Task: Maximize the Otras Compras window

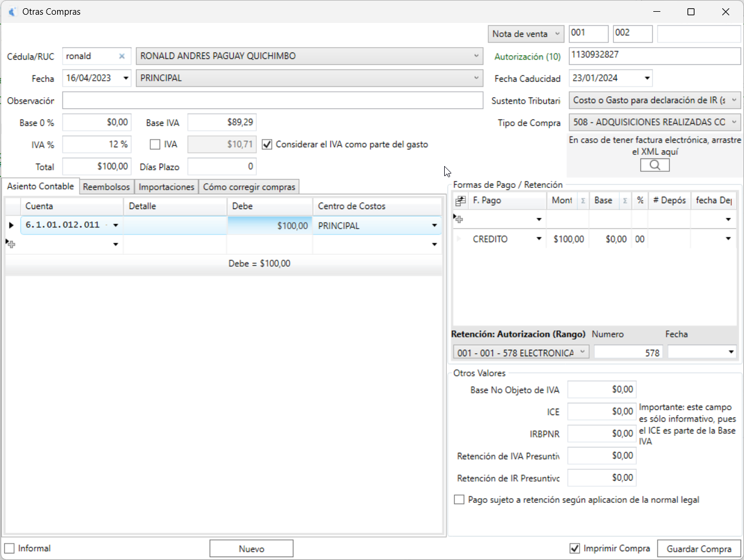Action: [x=691, y=12]
